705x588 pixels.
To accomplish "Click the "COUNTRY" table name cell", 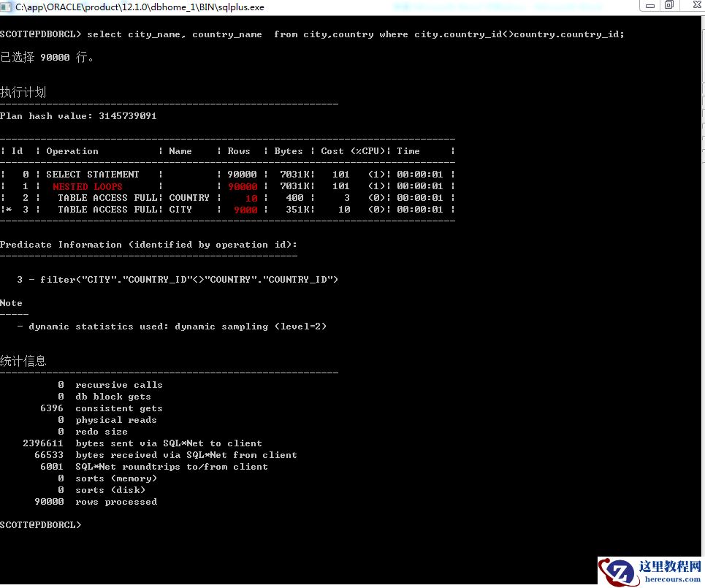I will [188, 198].
